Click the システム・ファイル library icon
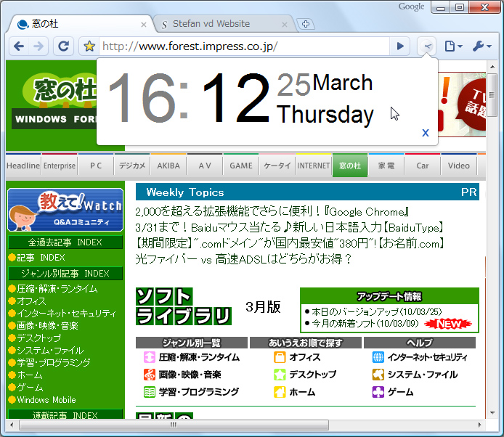This screenshot has width=504, height=437. (x=378, y=375)
